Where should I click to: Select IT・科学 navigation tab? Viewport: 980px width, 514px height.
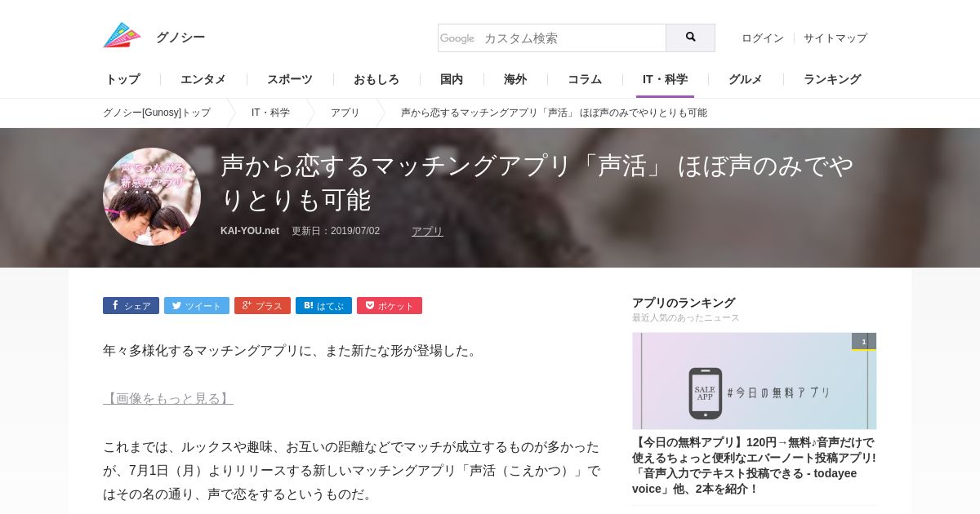665,79
